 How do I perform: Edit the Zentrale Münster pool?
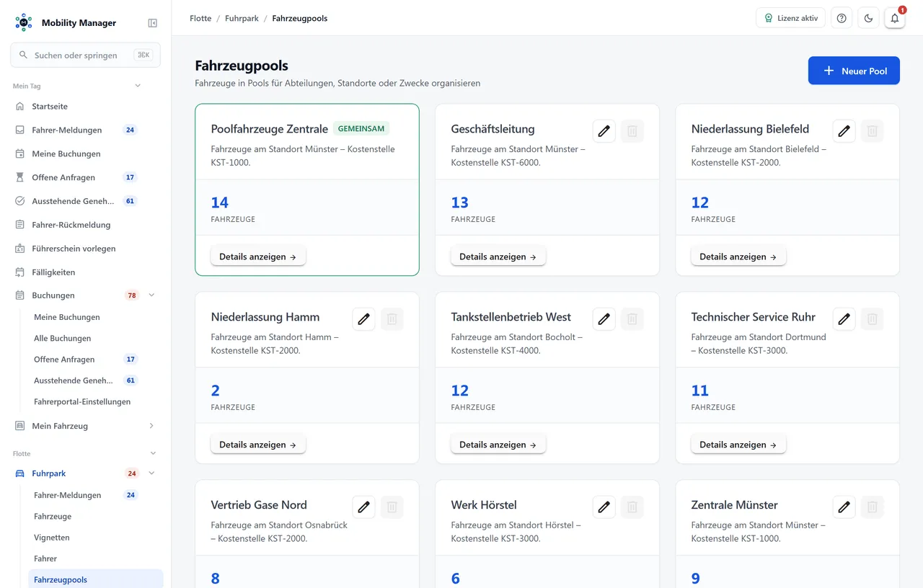[x=844, y=507]
